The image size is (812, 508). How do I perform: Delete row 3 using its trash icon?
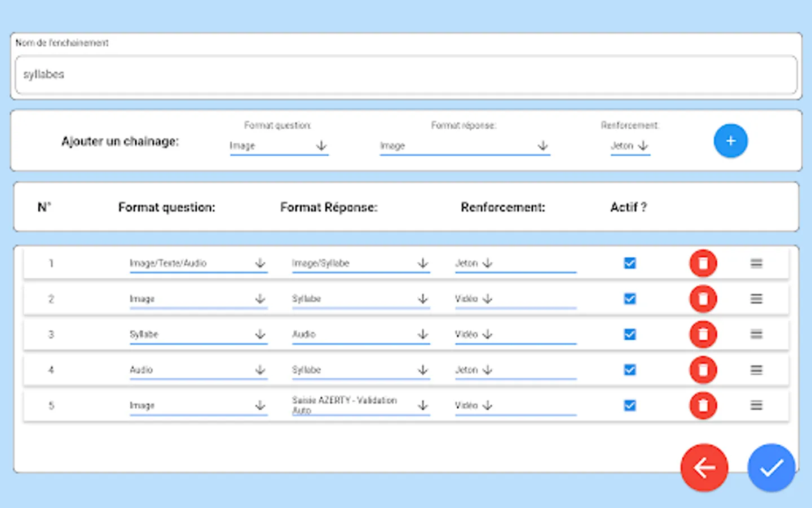[703, 334]
